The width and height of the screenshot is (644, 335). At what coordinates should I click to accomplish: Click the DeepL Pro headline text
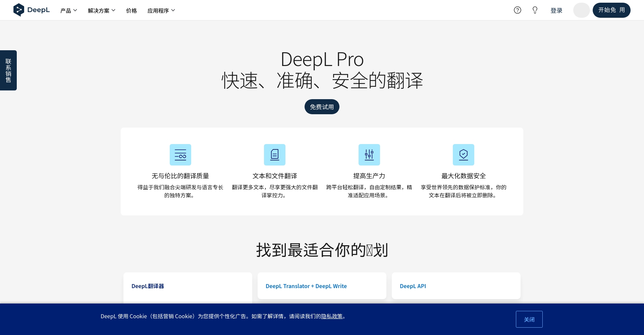click(322, 59)
